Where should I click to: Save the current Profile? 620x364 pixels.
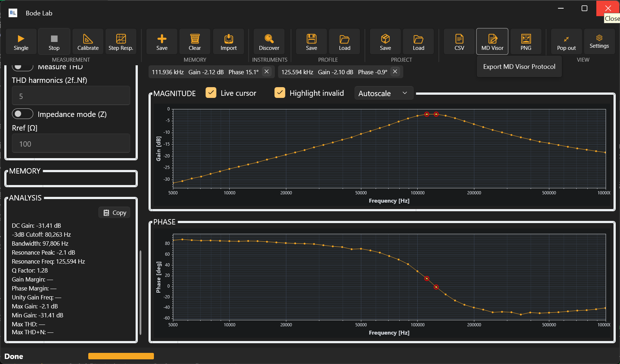coord(311,42)
